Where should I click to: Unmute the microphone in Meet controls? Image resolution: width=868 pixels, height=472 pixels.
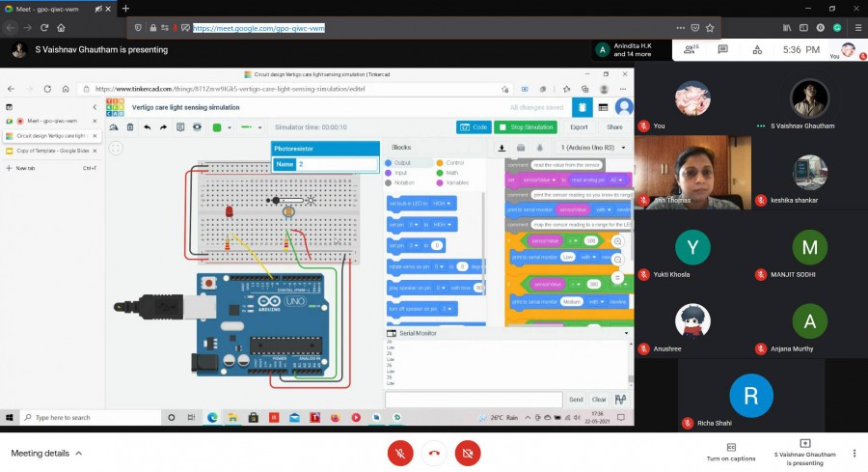tap(400, 453)
